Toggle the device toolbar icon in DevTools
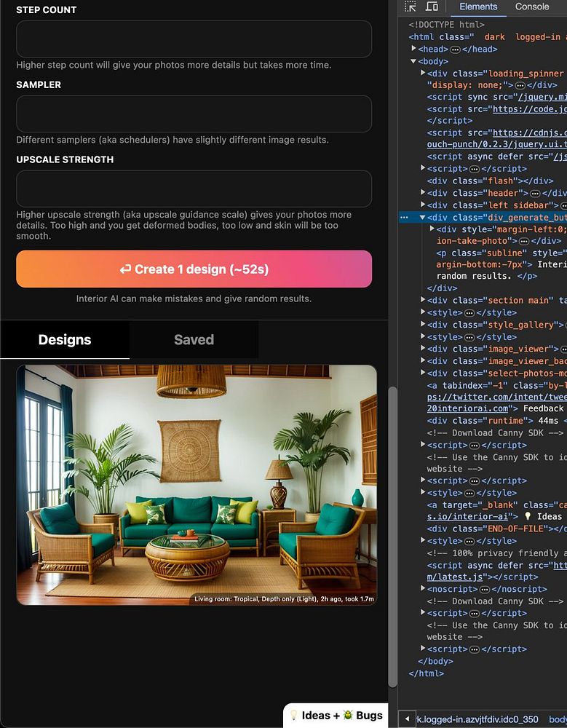 (432, 7)
